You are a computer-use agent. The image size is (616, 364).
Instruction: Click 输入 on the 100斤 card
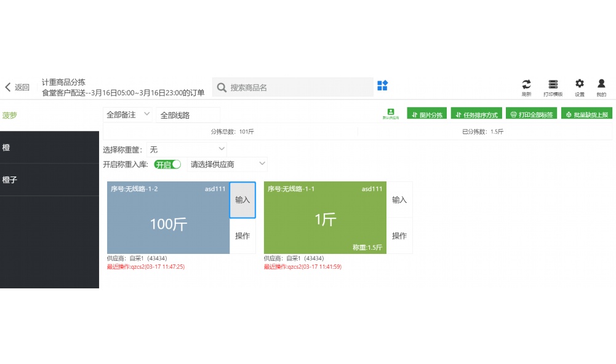tap(242, 199)
